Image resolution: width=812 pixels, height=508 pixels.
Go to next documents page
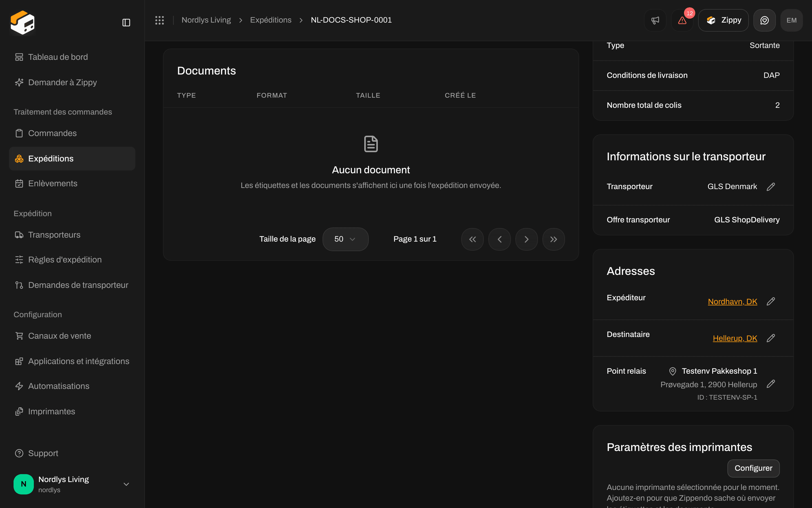[526, 239]
